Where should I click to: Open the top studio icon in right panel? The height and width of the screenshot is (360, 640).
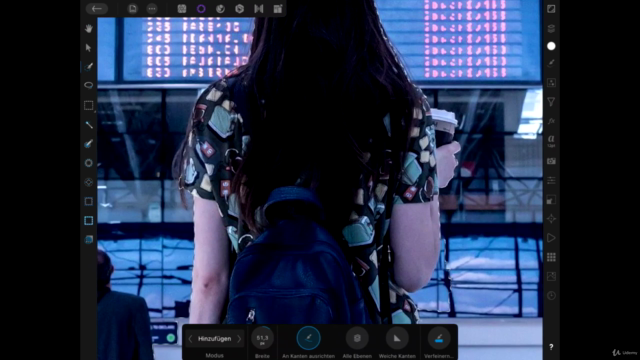point(551,9)
